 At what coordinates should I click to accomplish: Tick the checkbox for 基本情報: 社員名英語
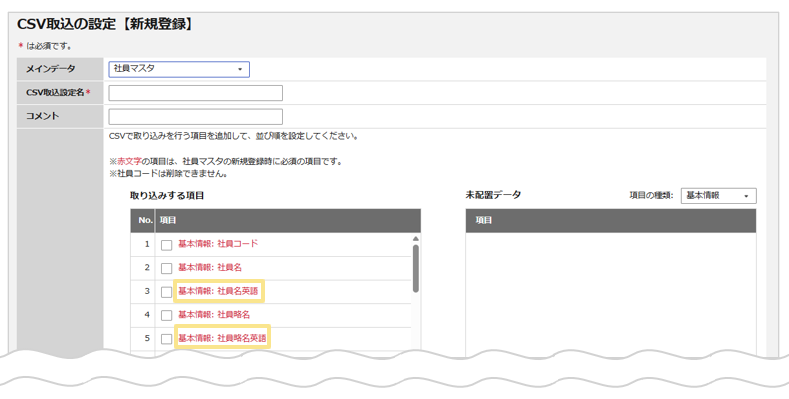pyautogui.click(x=167, y=292)
